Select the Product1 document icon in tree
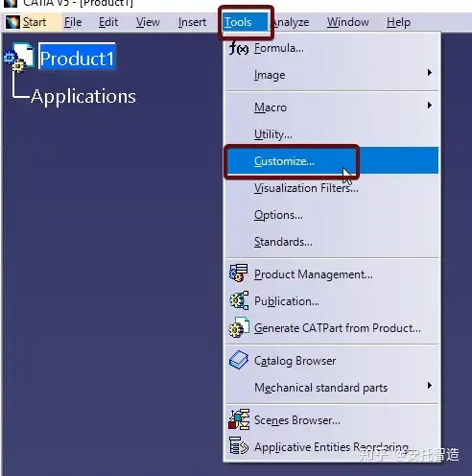The image size is (472, 476). click(x=19, y=58)
